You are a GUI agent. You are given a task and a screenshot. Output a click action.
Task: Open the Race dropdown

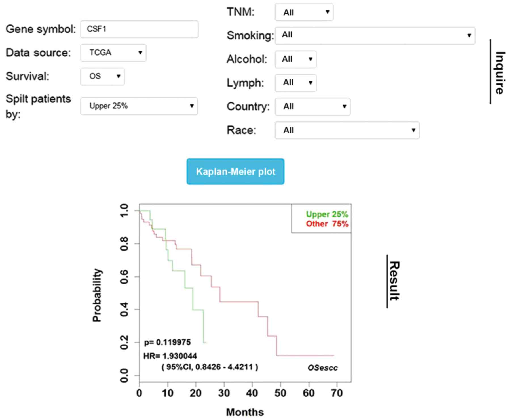tap(347, 130)
